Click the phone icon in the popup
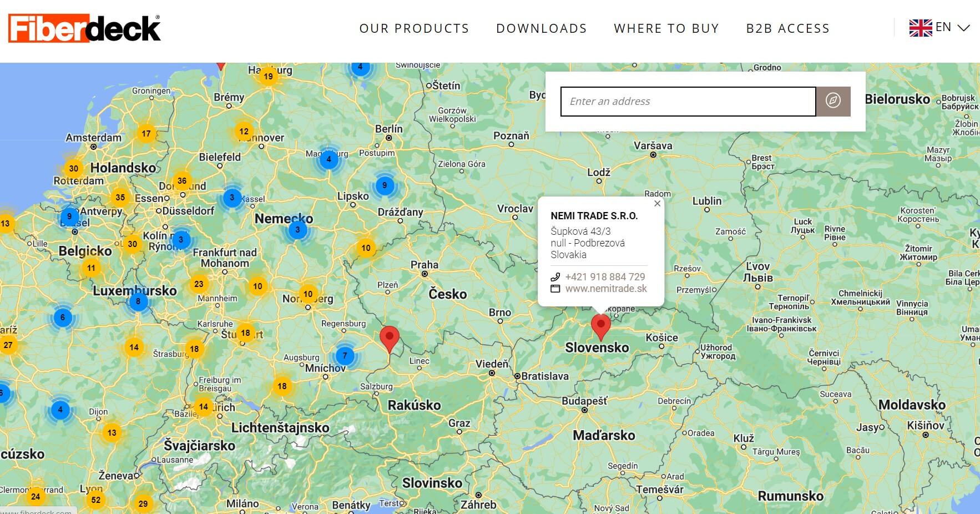This screenshot has height=514, width=980. click(x=555, y=276)
